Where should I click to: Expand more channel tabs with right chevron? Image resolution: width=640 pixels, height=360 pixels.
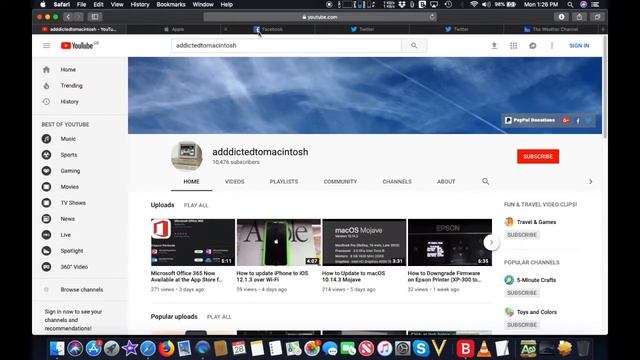[x=590, y=181]
